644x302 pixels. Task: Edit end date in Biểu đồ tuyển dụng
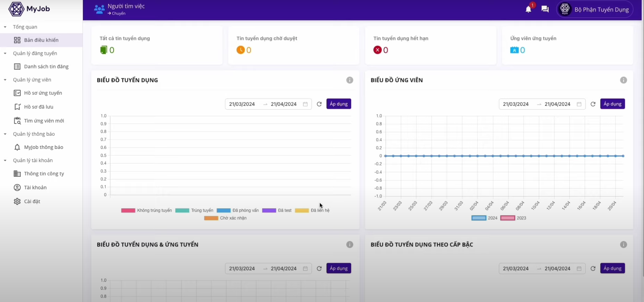284,104
